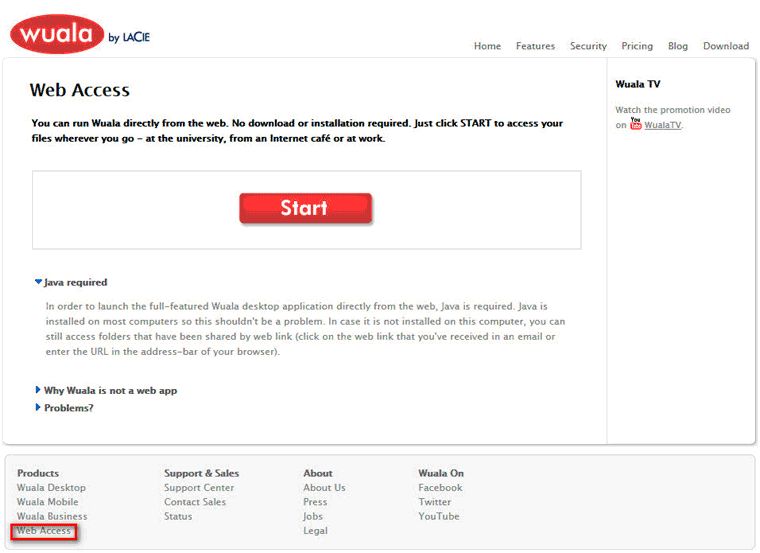Open the About Us link
This screenshot has width=760, height=553.
[324, 488]
